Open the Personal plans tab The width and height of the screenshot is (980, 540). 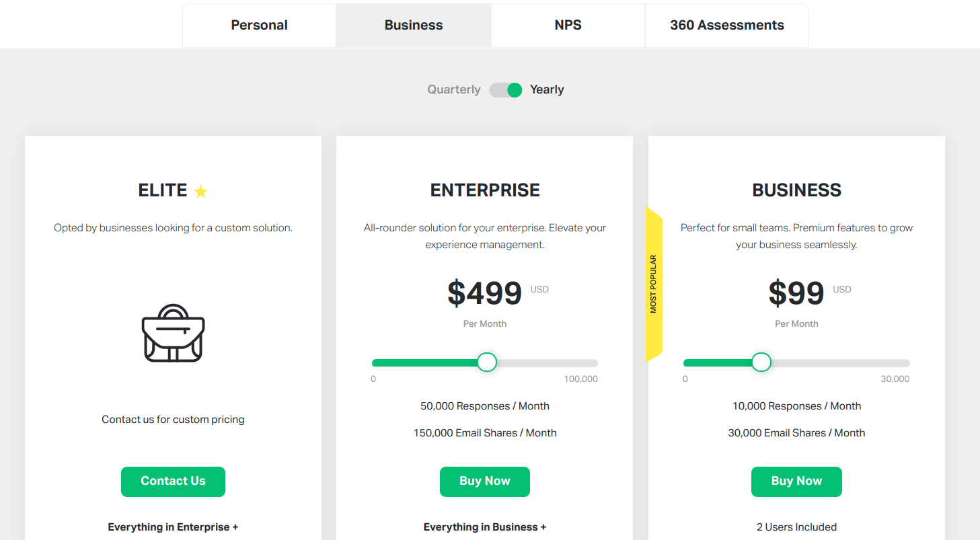259,26
